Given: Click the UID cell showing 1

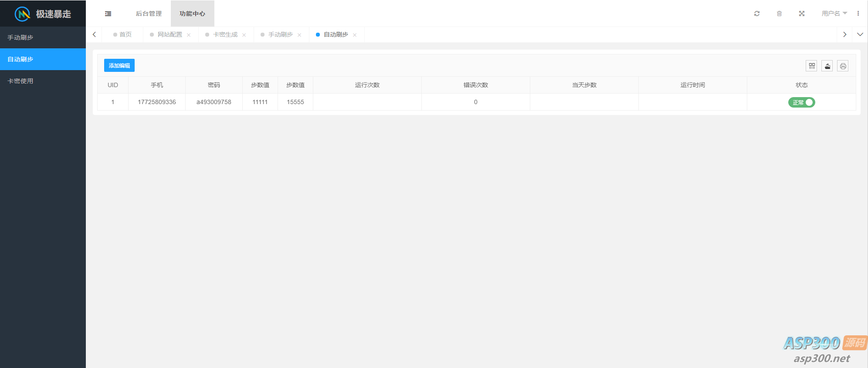Looking at the screenshot, I should pos(113,102).
